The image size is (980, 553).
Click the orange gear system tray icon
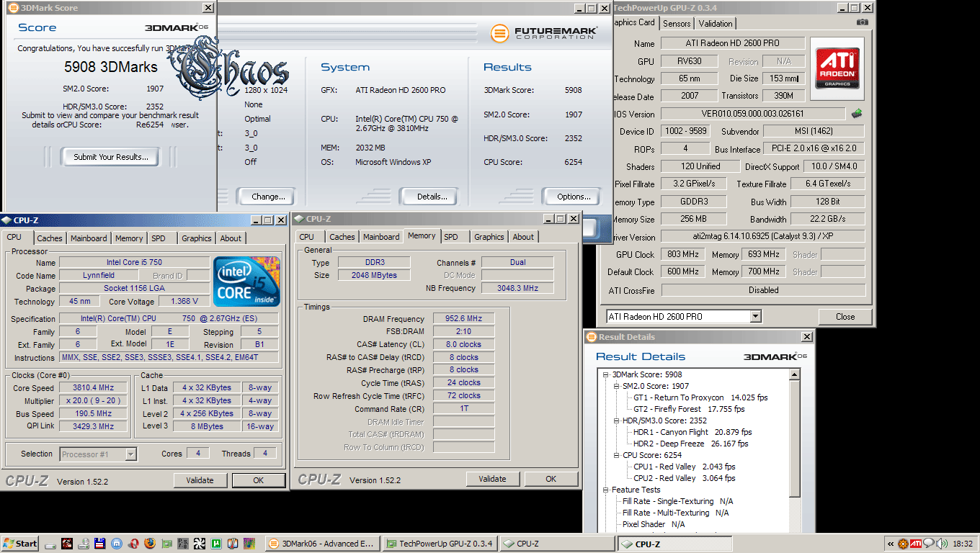pos(903,544)
